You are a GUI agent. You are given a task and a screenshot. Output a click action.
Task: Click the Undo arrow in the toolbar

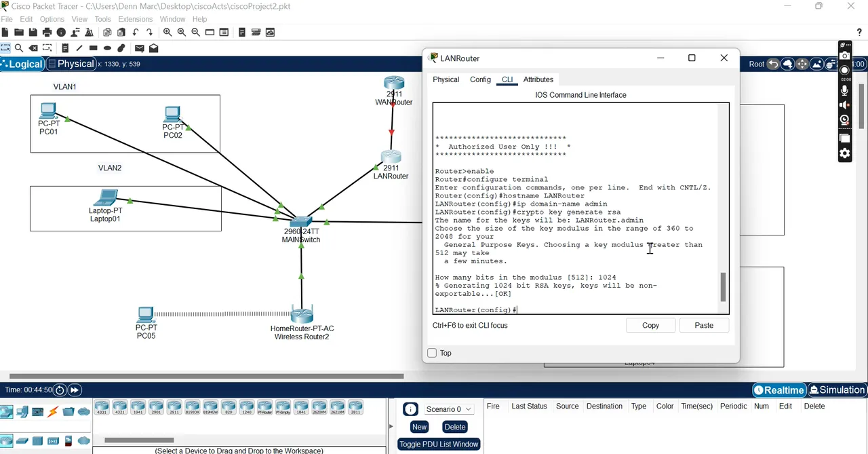[136, 32]
